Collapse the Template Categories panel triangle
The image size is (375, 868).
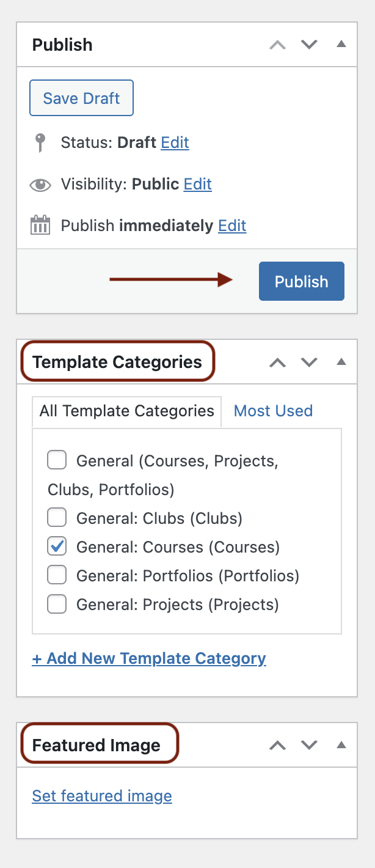pyautogui.click(x=341, y=361)
